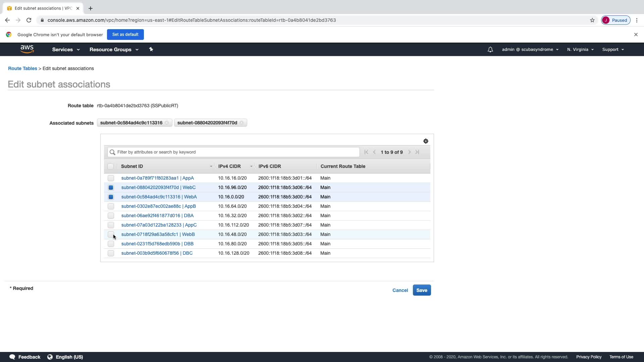644x362 pixels.
Task: Open the table settings gear icon
Action: [426, 141]
